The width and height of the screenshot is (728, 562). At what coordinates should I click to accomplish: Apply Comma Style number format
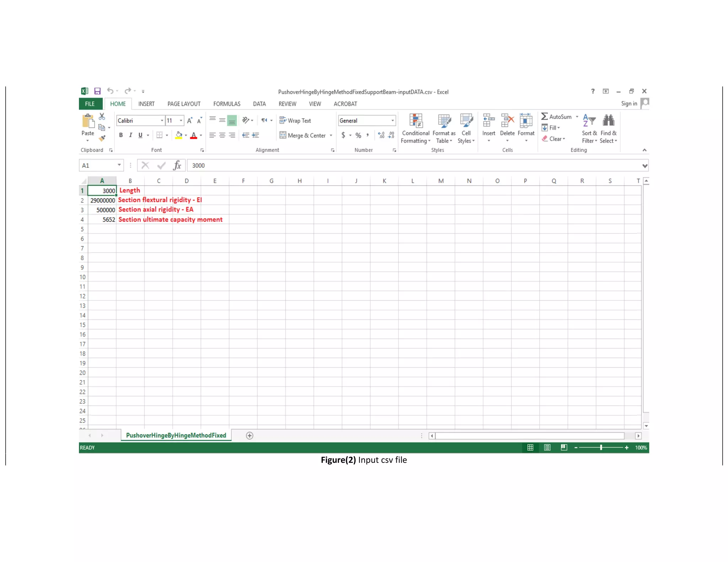[x=368, y=135]
